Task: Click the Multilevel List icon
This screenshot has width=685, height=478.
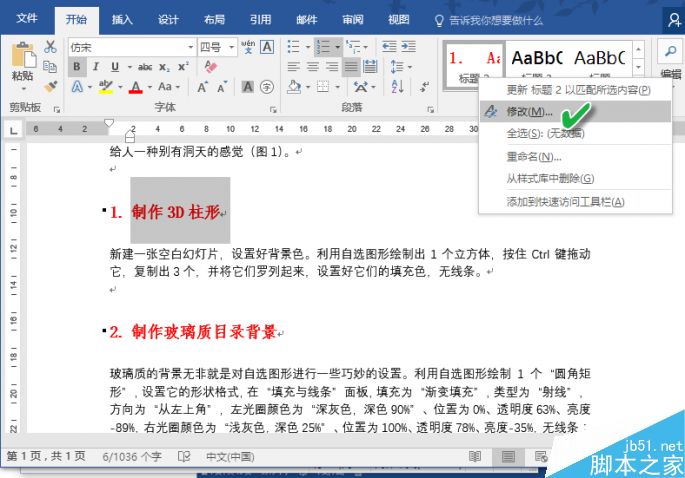Action: coord(353,47)
